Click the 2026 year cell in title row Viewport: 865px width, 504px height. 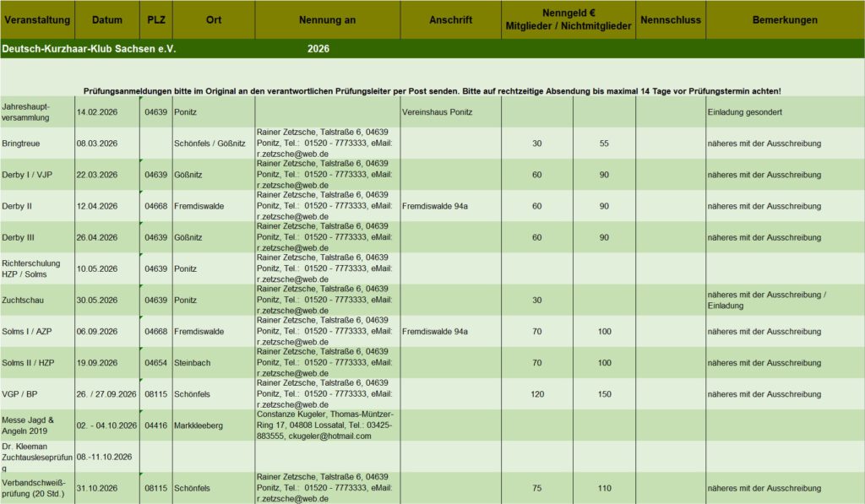(x=318, y=49)
